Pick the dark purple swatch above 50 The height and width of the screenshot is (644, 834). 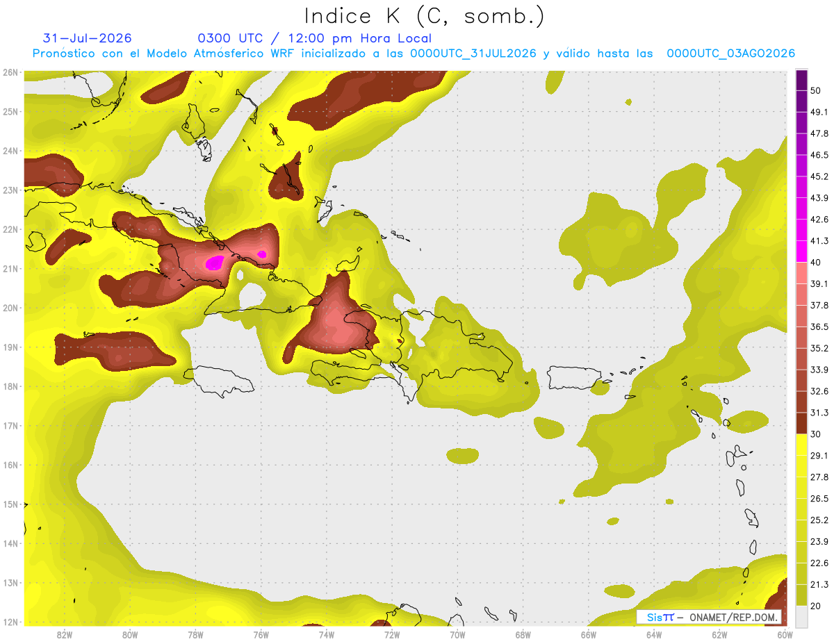[x=801, y=80]
